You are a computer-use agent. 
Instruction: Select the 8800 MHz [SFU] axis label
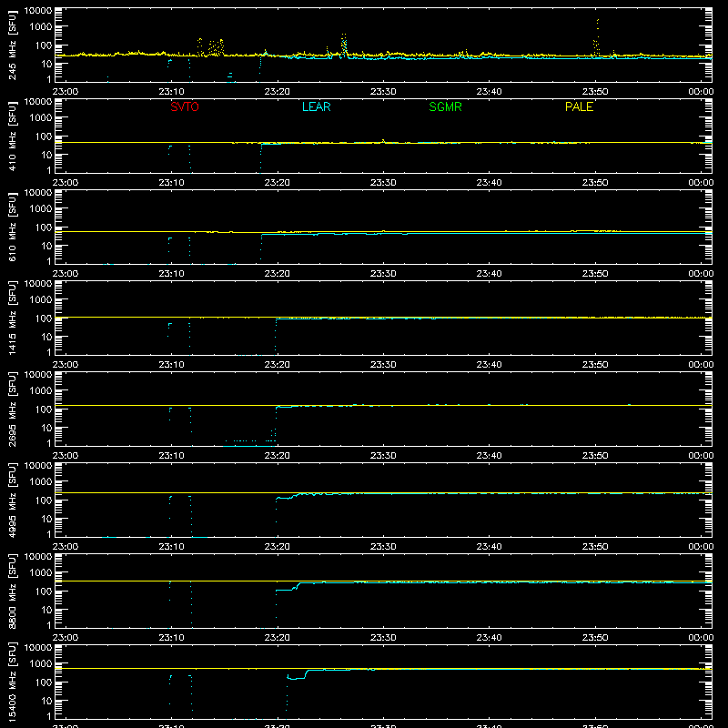pyautogui.click(x=12, y=591)
